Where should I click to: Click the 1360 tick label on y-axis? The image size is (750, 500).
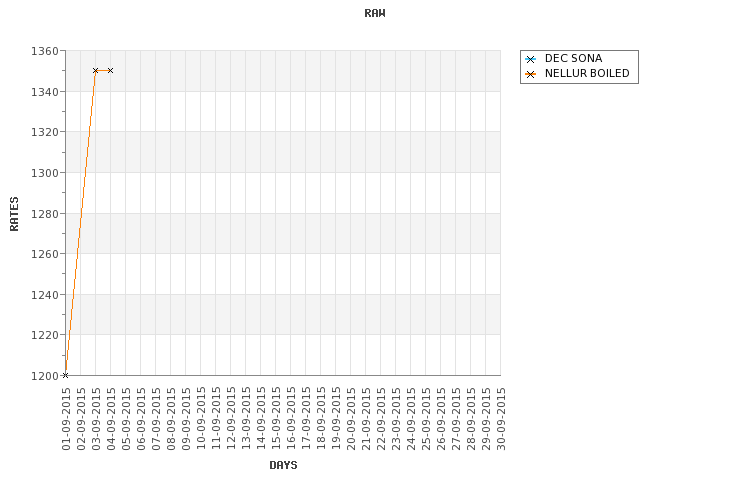[x=44, y=51]
